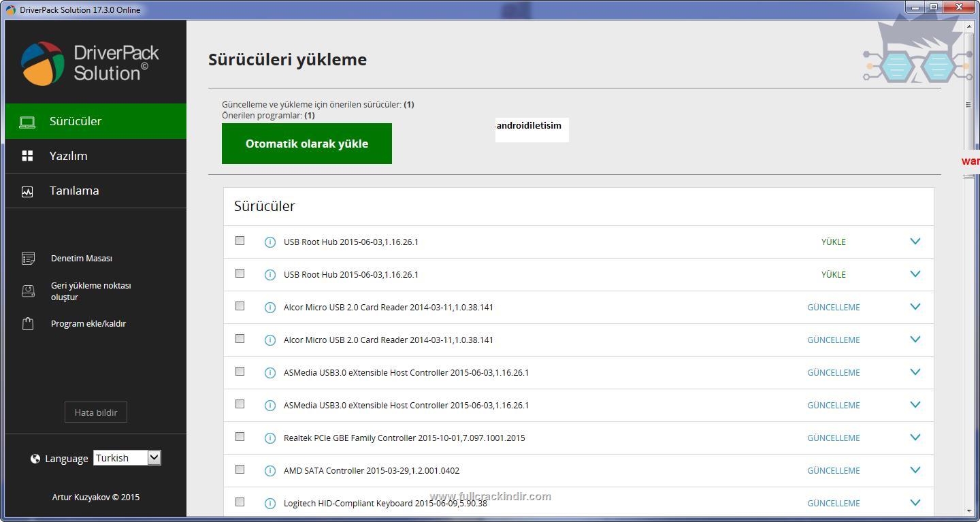The width and height of the screenshot is (980, 522).
Task: Click the Sürücüleri yükleme heading
Action: pyautogui.click(x=287, y=60)
